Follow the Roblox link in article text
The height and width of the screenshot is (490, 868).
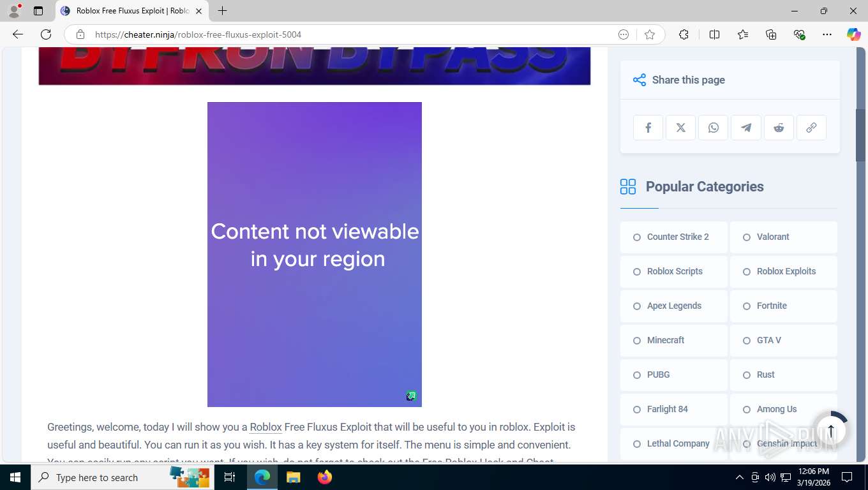(266, 427)
